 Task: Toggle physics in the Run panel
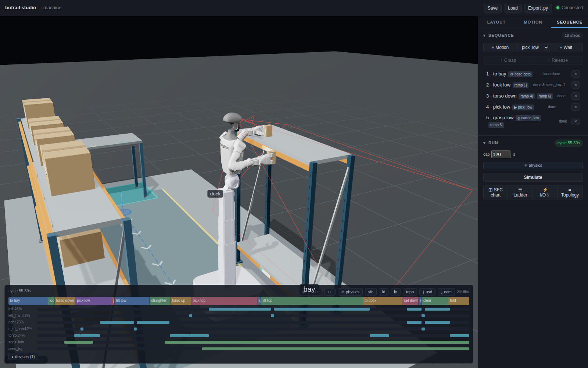(533, 166)
